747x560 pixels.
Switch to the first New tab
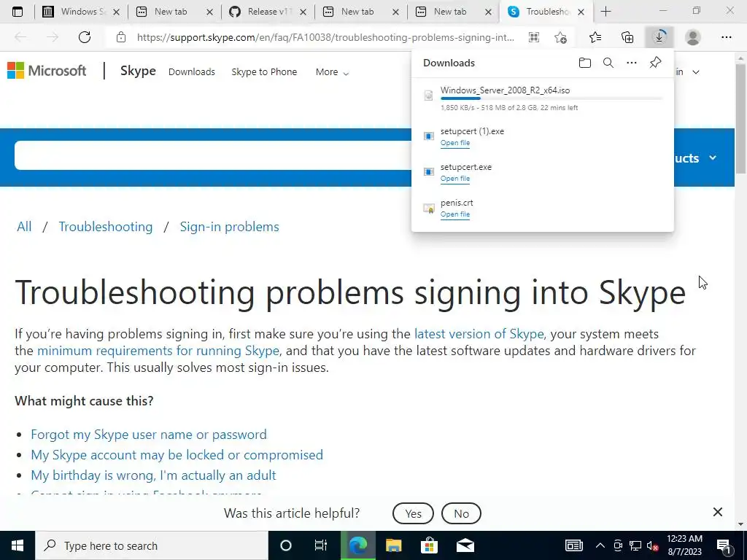[x=174, y=12]
